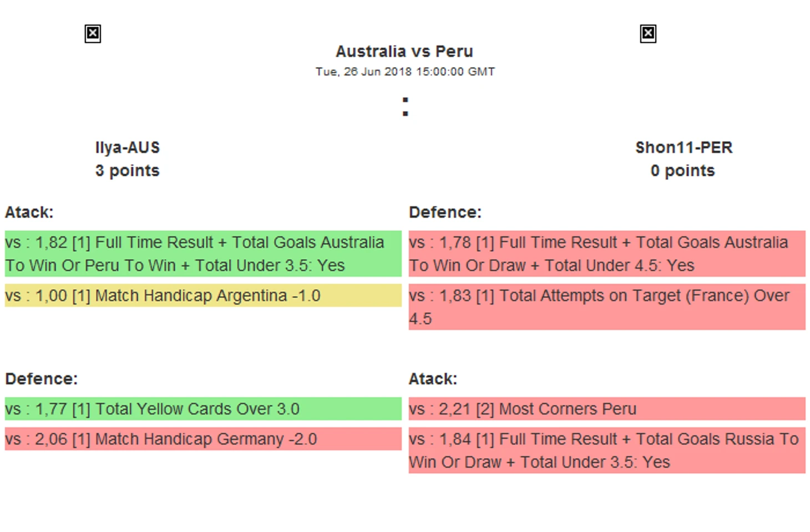
Task: Click the yellow Match Handicap Argentina -1.0 row
Action: 203,295
